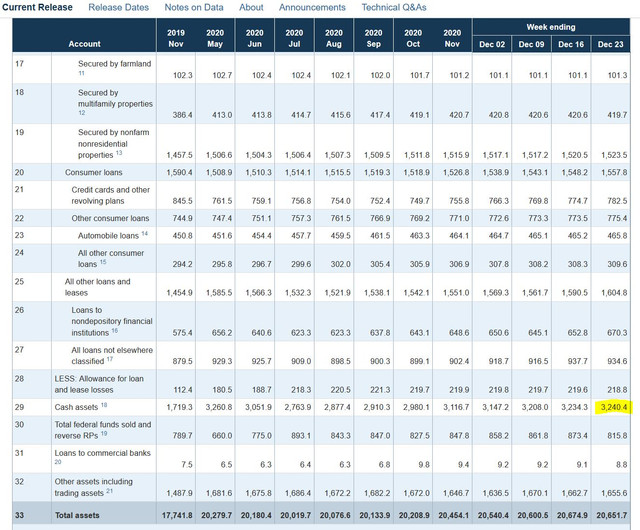Open footnote 16 on nondepository financial institutions
This screenshot has width=640, height=530.
pyautogui.click(x=114, y=330)
